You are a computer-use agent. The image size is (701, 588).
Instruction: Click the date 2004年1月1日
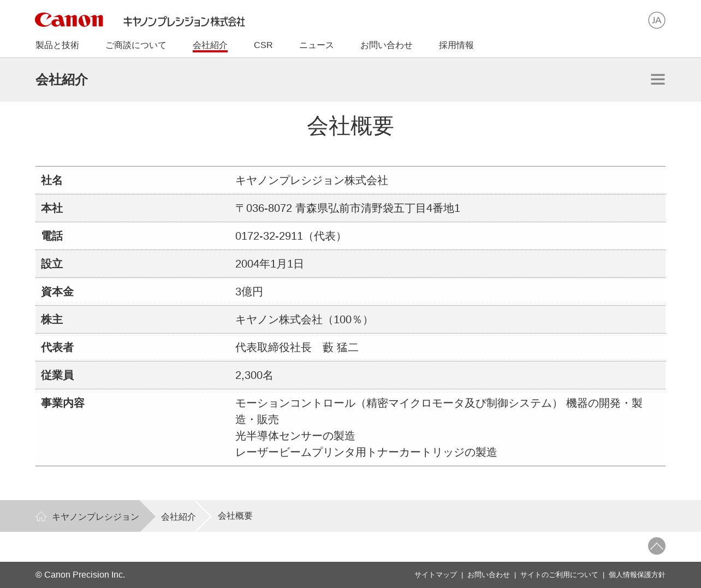[270, 264]
